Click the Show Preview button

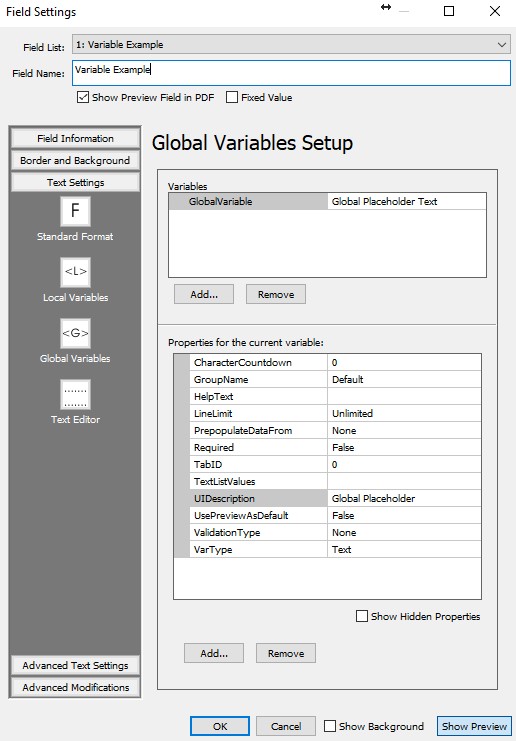[x=474, y=726]
